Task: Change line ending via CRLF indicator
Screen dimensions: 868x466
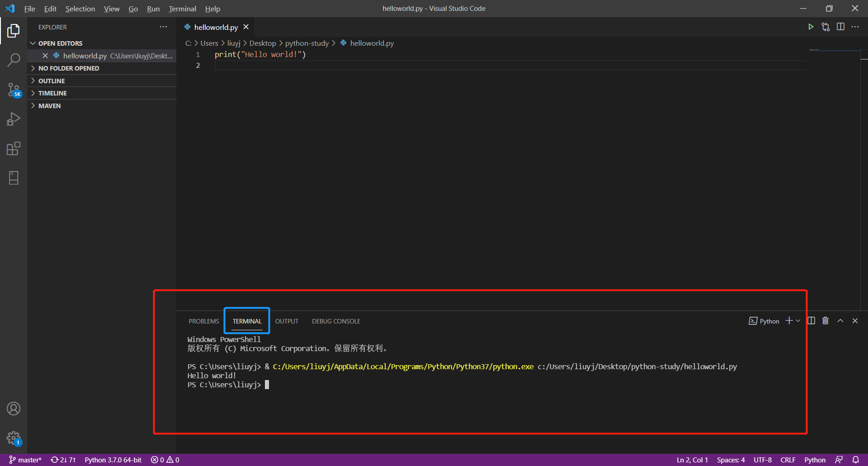Action: 788,460
